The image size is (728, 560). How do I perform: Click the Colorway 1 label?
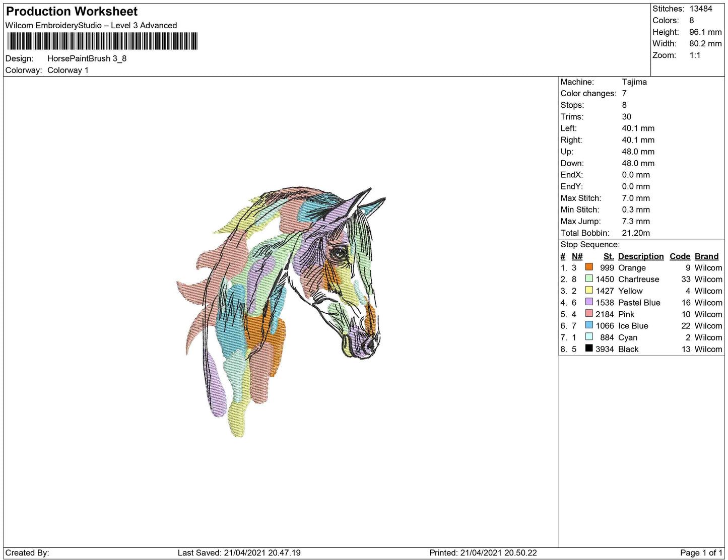point(68,70)
